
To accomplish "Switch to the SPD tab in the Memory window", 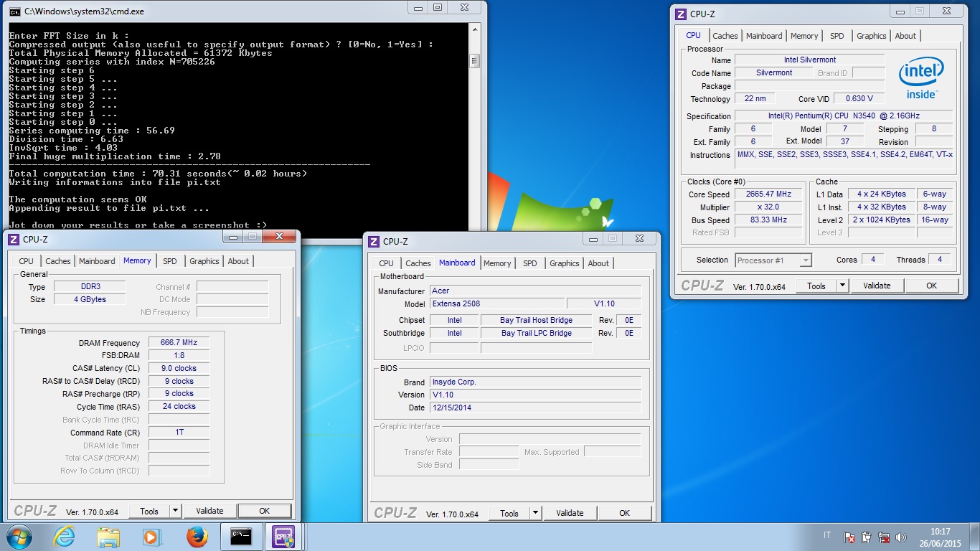I will [x=170, y=261].
